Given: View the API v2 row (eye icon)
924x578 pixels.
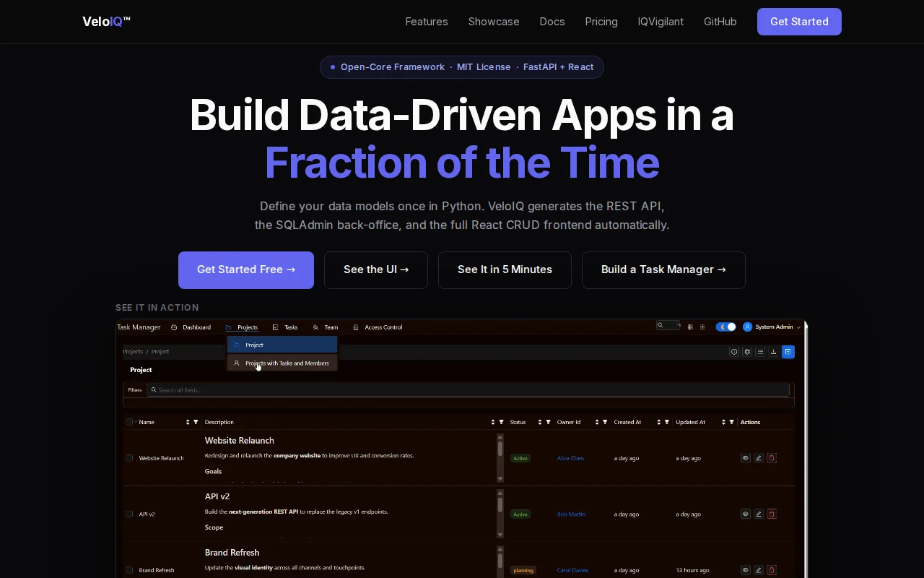Looking at the screenshot, I should tap(746, 514).
